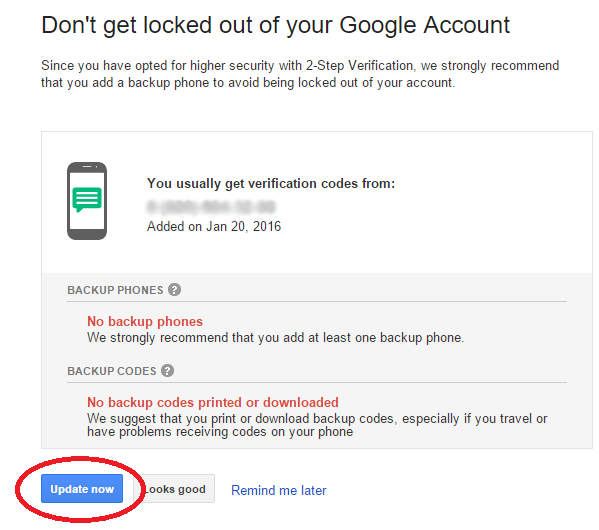
Task: Select the BACKUP CODES section heading
Action: (112, 371)
